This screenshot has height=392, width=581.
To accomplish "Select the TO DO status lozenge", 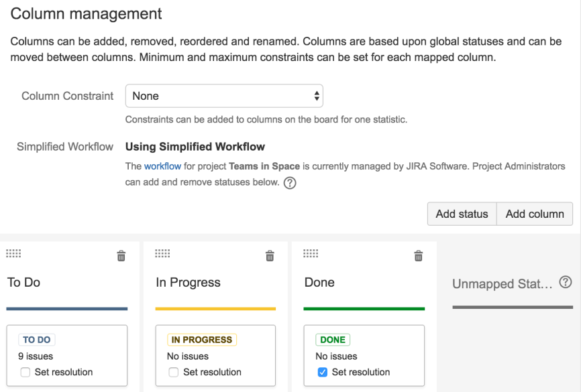I will 38,340.
